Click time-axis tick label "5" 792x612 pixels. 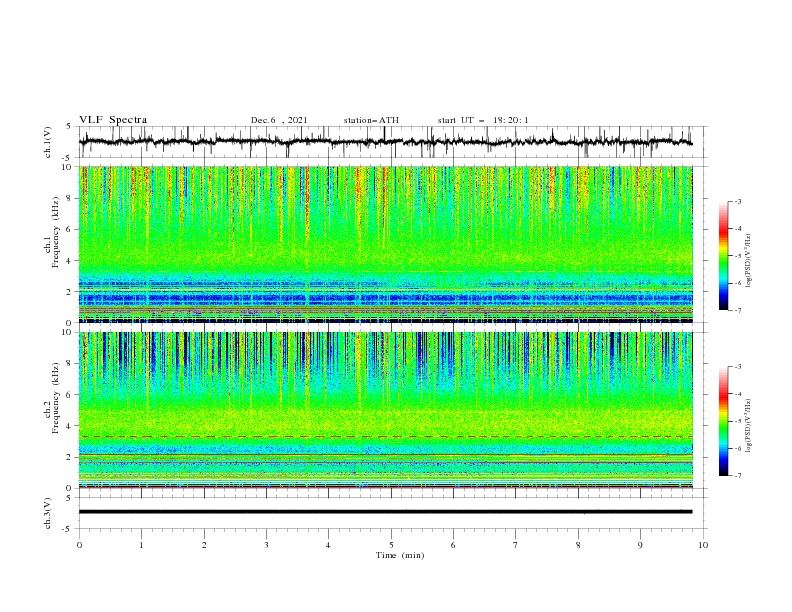click(391, 545)
